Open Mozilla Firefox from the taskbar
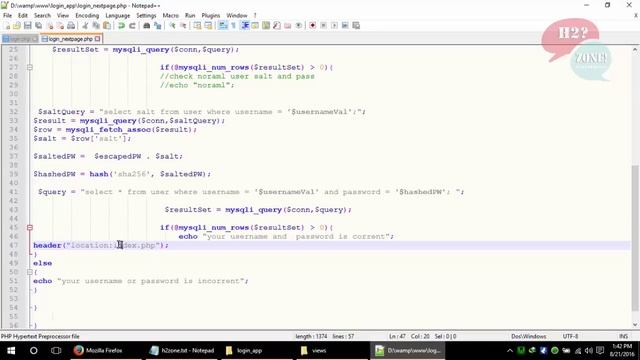 (x=98, y=351)
